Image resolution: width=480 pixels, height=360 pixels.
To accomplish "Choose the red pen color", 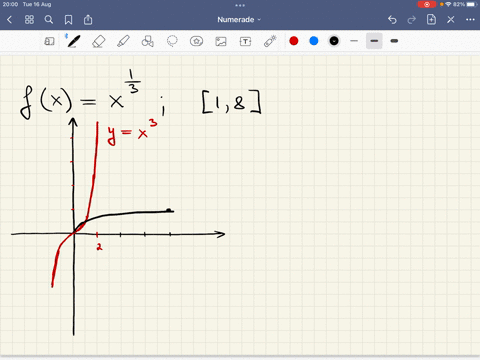I will pyautogui.click(x=294, y=41).
